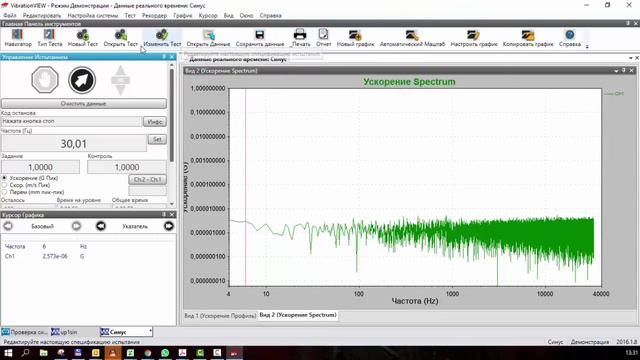Open Chrome from the taskbar
Image resolution: width=640 pixels, height=360 pixels.
tap(148, 353)
